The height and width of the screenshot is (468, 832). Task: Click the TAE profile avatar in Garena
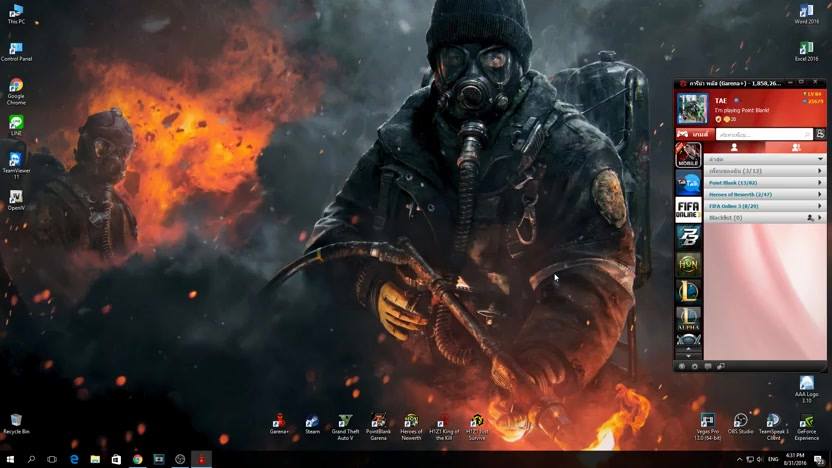click(x=692, y=109)
